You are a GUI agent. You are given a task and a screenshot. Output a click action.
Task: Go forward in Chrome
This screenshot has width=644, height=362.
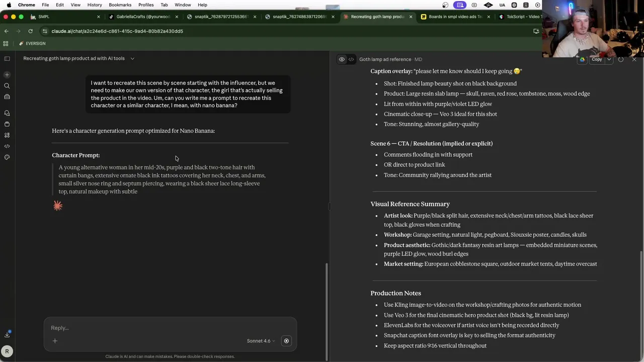[18, 31]
